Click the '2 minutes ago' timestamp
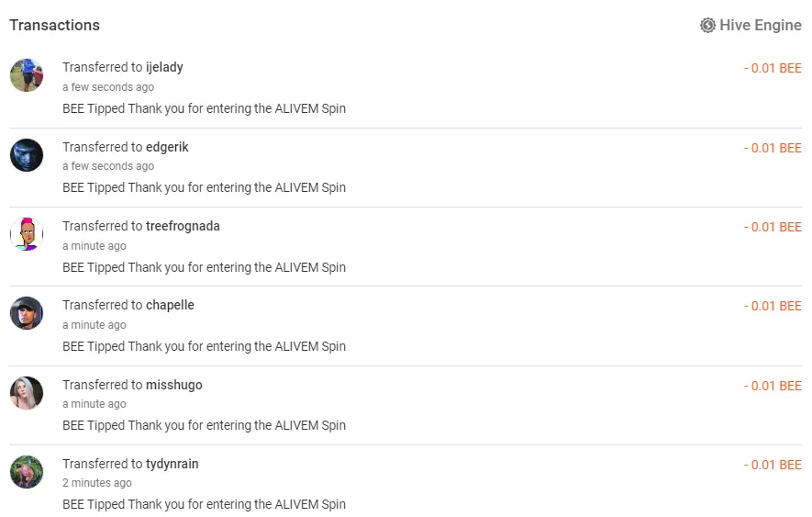 (x=97, y=483)
